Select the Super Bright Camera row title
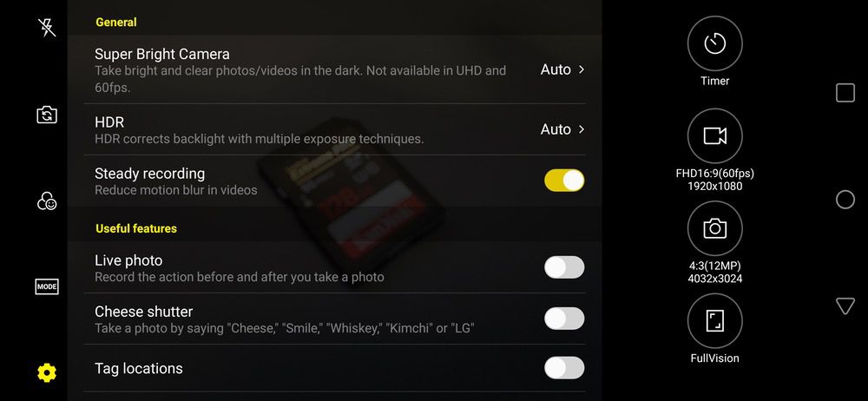Screen dimensions: 868x401 click(161, 54)
